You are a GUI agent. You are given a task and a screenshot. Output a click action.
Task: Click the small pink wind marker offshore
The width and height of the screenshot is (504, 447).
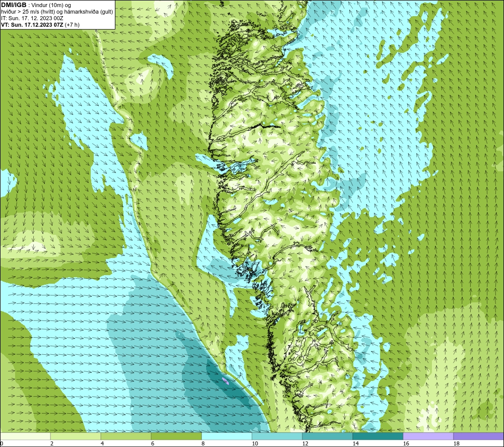coord(225,381)
